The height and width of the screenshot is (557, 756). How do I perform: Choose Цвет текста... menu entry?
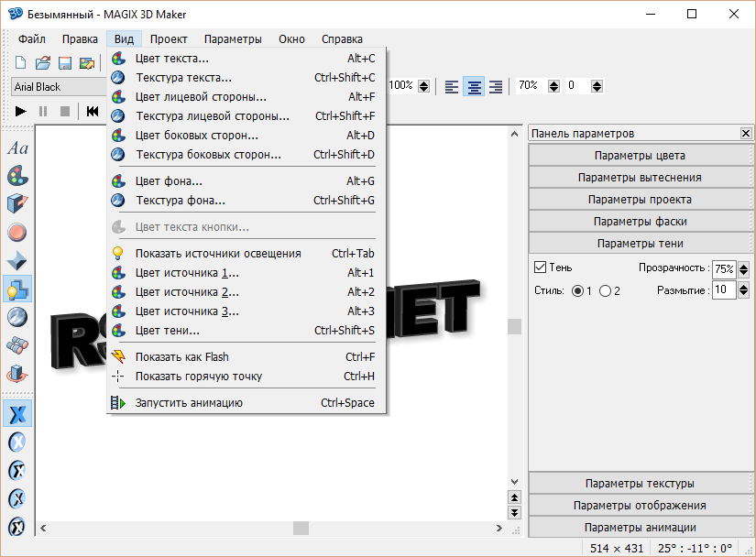click(246, 59)
